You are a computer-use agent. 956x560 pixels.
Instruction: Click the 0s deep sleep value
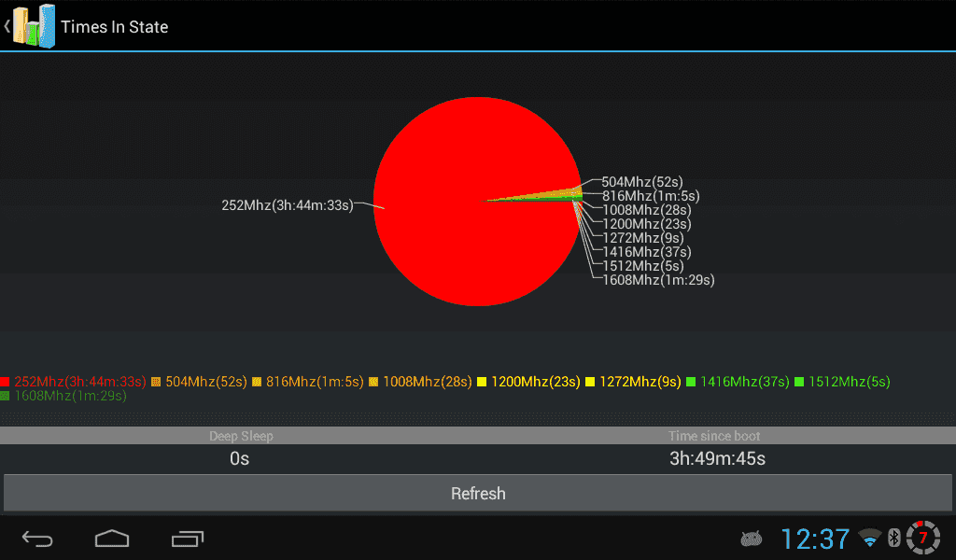click(239, 458)
